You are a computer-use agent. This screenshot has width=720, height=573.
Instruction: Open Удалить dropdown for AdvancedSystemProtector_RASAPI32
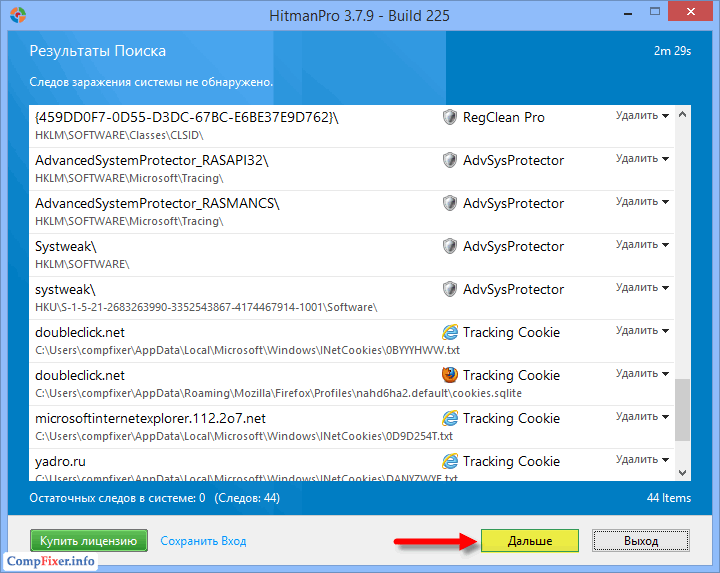tap(642, 159)
